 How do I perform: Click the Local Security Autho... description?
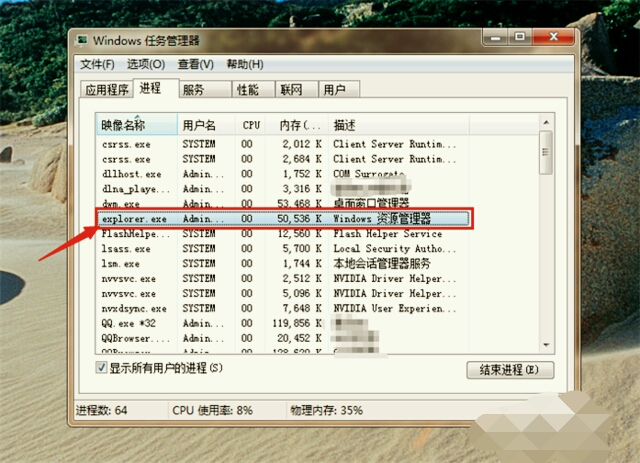394,249
